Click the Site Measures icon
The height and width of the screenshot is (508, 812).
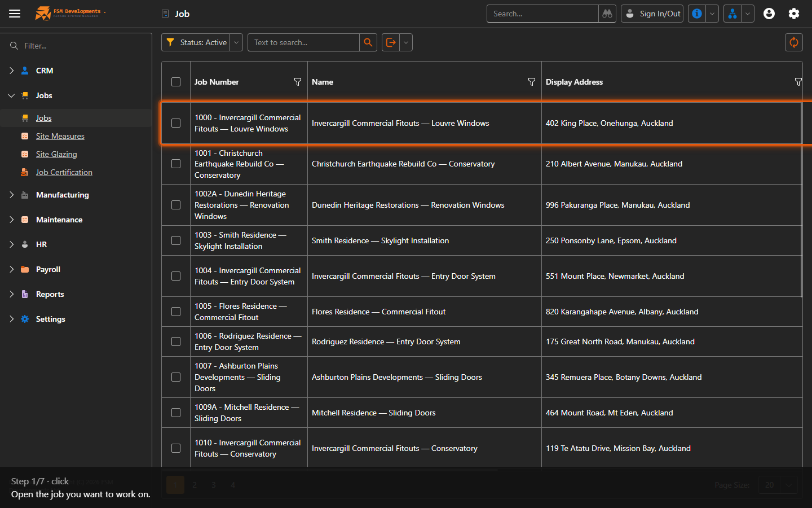tap(25, 136)
